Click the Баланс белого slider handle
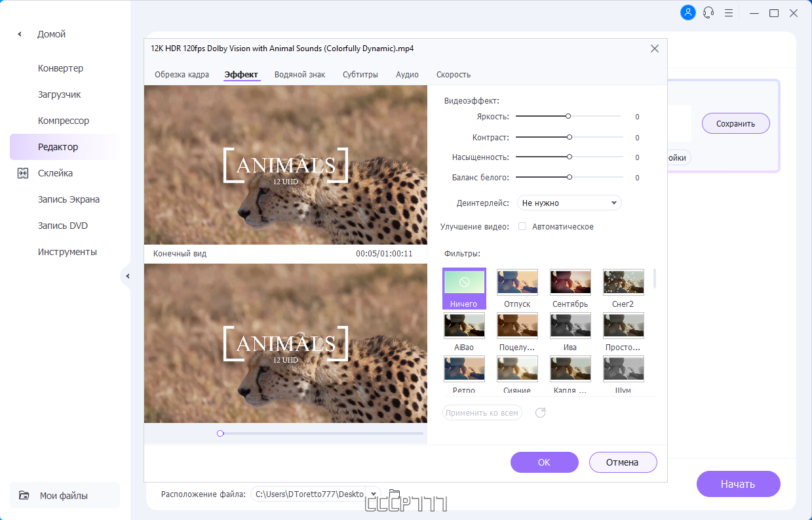This screenshot has height=520, width=812. 570,177
